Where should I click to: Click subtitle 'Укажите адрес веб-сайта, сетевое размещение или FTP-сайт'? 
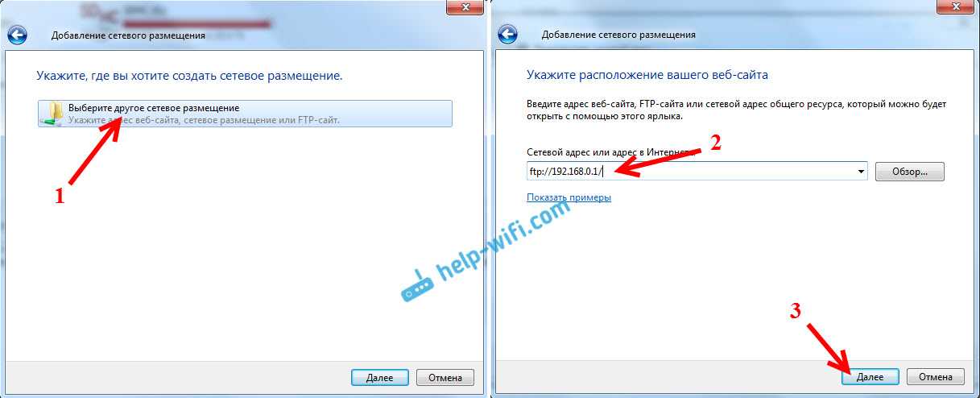pyautogui.click(x=204, y=120)
